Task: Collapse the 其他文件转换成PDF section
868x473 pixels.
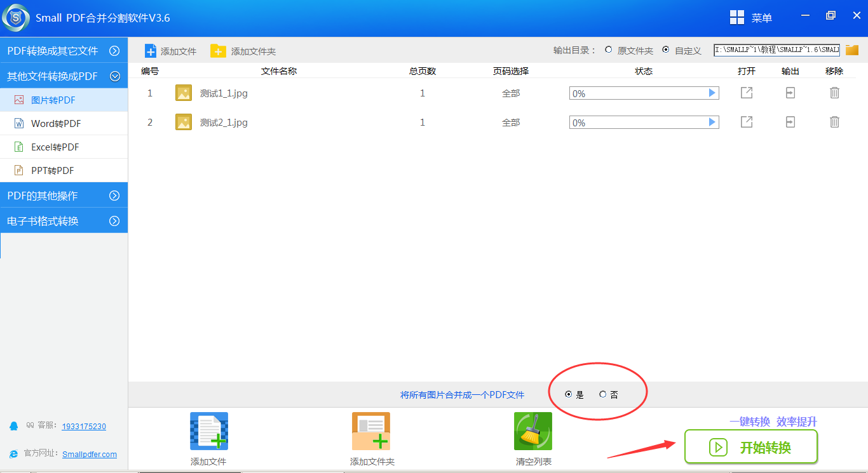Action: [x=64, y=76]
